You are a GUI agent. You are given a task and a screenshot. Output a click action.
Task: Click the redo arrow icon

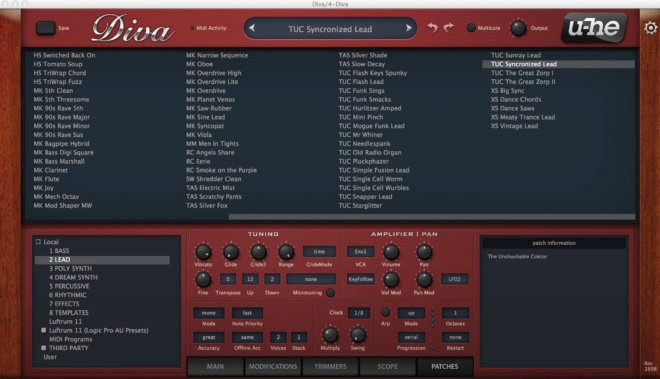click(x=449, y=27)
